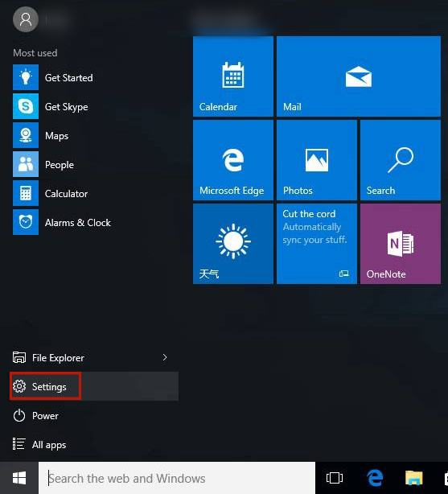Open the Maps app icon
448x494 pixels.
26,135
